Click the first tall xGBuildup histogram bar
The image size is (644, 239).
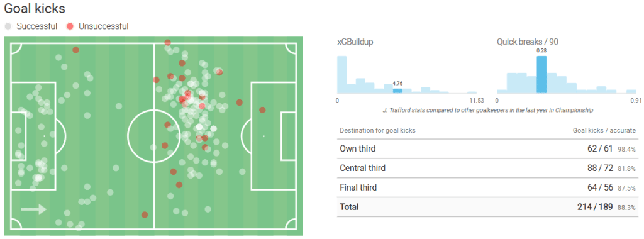click(341, 75)
